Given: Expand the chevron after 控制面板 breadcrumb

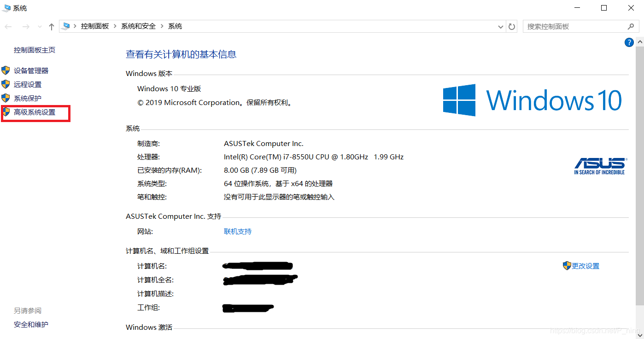Looking at the screenshot, I should (115, 26).
